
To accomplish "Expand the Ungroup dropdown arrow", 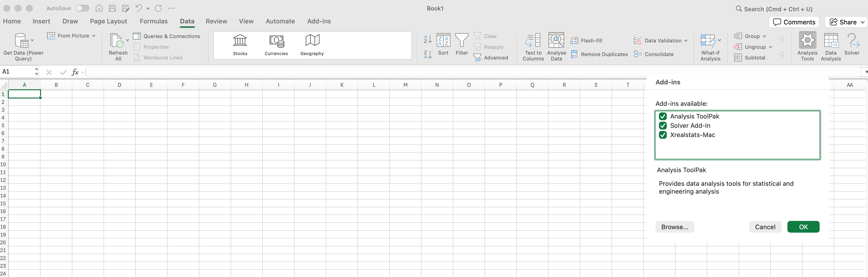I will (x=771, y=47).
